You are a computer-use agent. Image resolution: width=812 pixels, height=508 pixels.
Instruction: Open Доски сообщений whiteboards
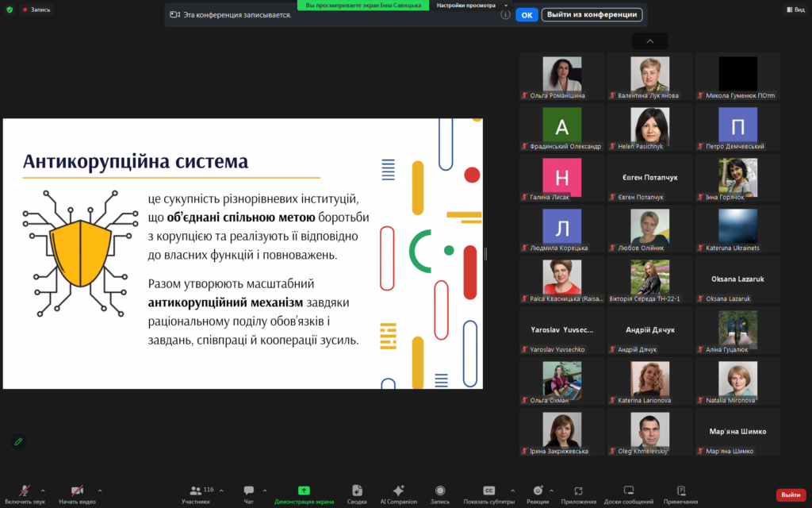(629, 491)
